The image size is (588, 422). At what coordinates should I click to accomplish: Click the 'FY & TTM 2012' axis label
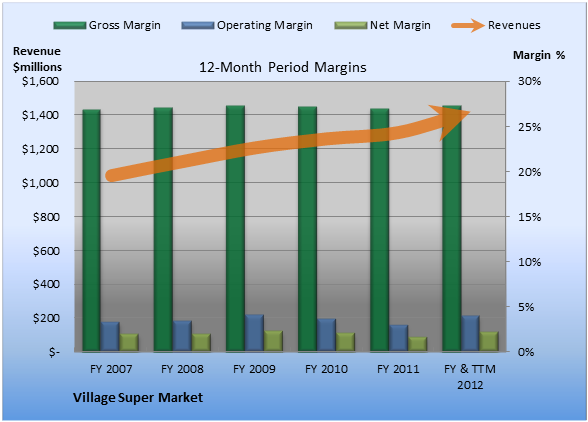470,377
